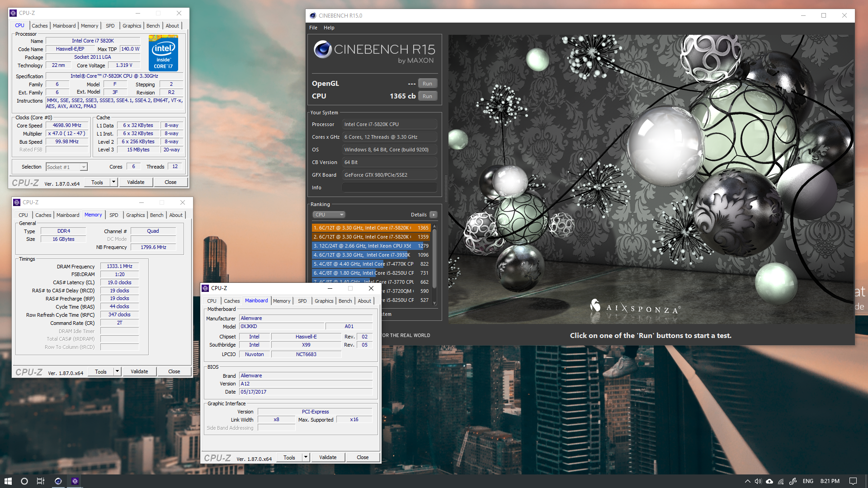Click Tools button in Memory window

coord(101,371)
